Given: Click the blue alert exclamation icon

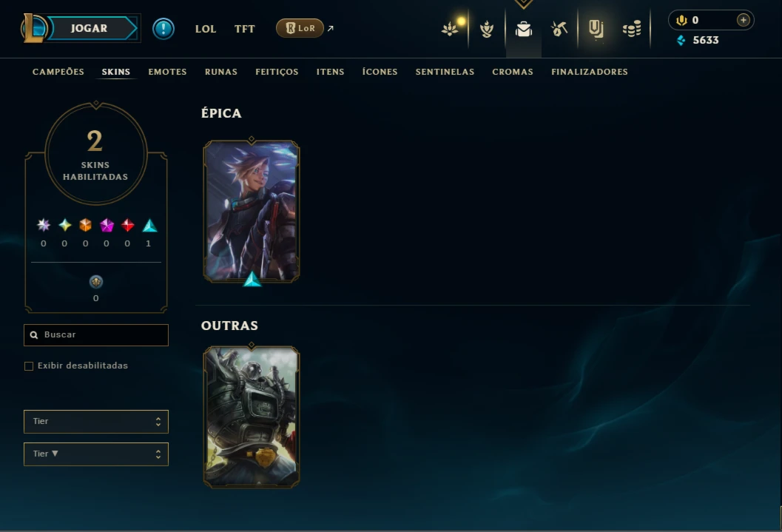Looking at the screenshot, I should 163,28.
